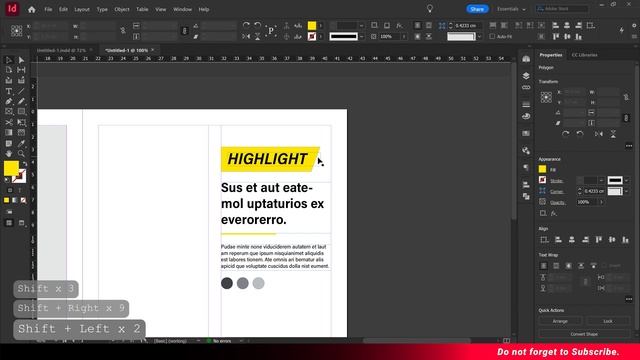Image resolution: width=640 pixels, height=360 pixels.
Task: Click rotate 90° clockwise in control bar
Action: tap(246, 25)
